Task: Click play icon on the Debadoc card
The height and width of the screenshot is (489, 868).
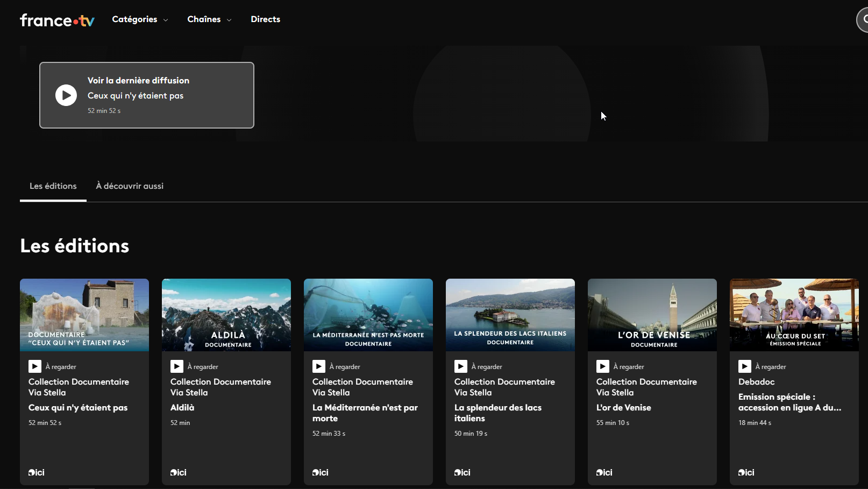Action: pyautogui.click(x=745, y=366)
